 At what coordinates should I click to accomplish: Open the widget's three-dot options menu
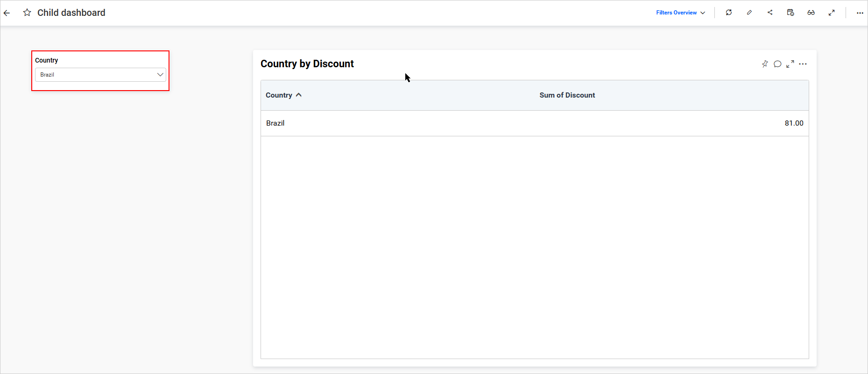point(803,64)
